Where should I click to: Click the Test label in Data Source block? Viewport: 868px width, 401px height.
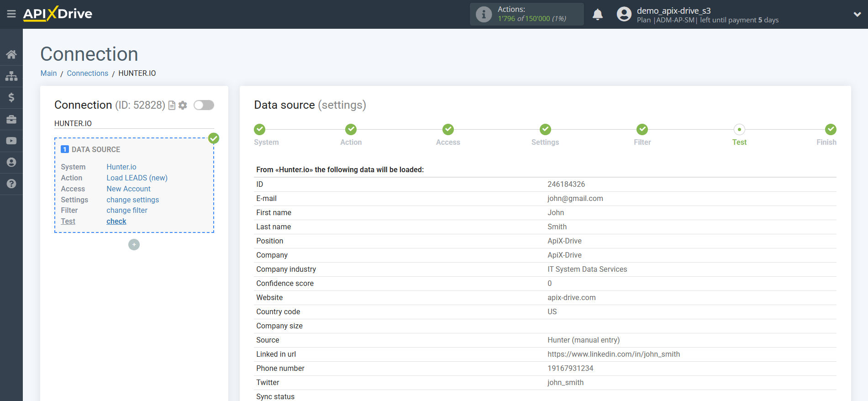tap(68, 221)
